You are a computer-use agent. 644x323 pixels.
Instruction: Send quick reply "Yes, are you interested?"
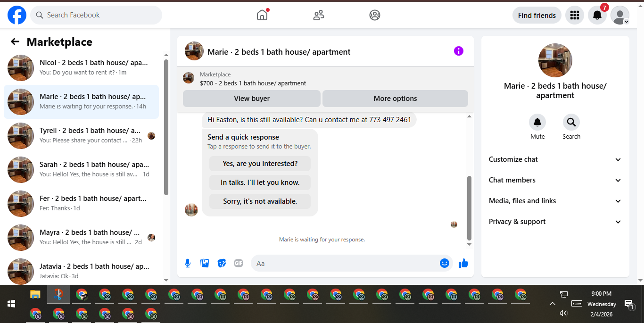click(x=260, y=164)
